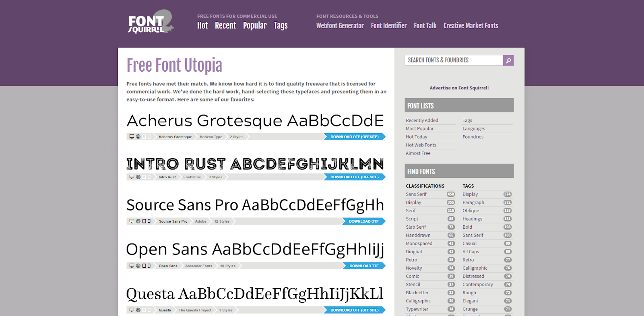
Task: Go to Font Talk
Action: coord(425,25)
